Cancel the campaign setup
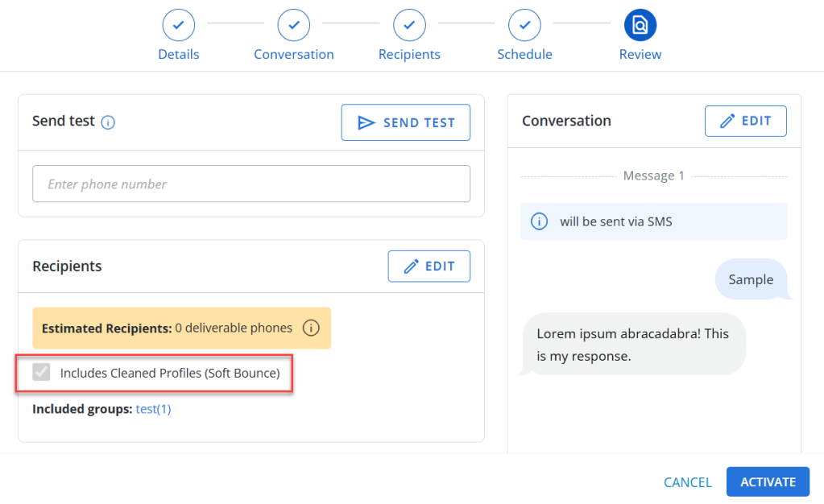This screenshot has width=824, height=504. click(687, 482)
